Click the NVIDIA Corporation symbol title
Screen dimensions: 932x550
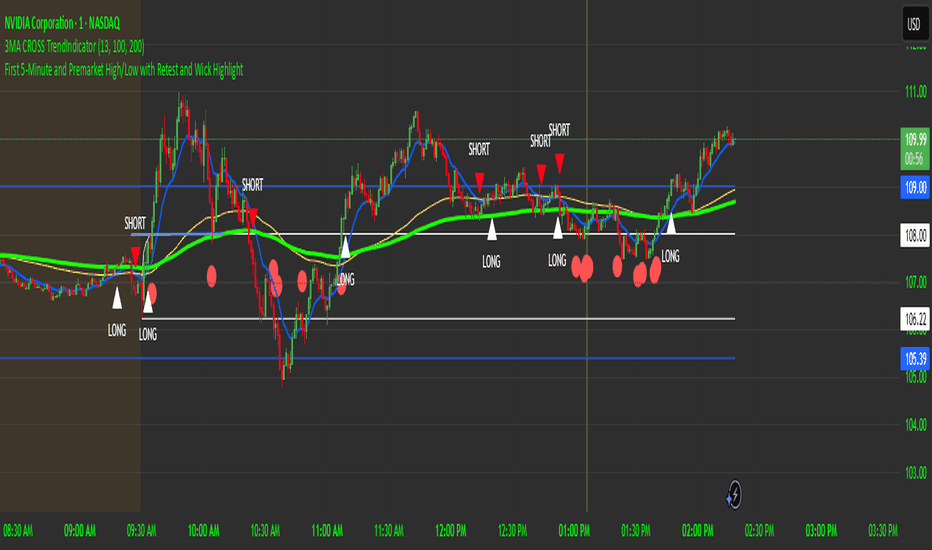click(62, 23)
